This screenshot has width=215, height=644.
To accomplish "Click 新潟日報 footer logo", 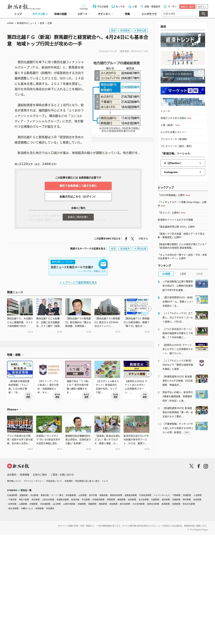I will pos(18,466).
